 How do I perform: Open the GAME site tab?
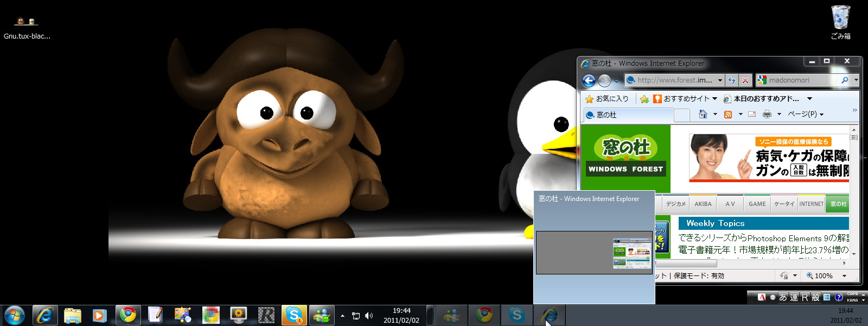757,204
